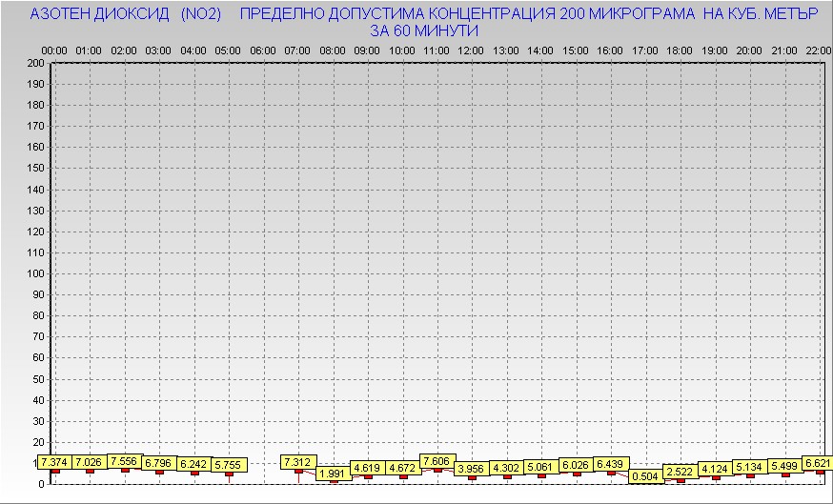Click the 1.991 data point label
The width and height of the screenshot is (833, 504).
coord(333,474)
